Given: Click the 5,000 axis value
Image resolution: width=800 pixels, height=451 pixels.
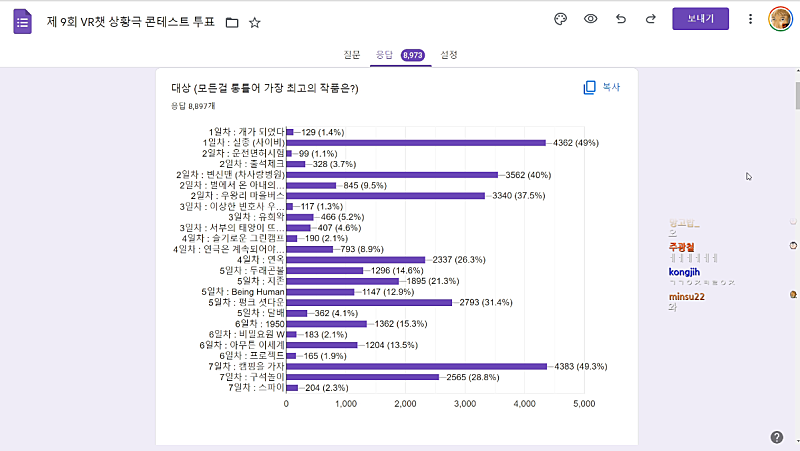Looking at the screenshot, I should coord(584,404).
